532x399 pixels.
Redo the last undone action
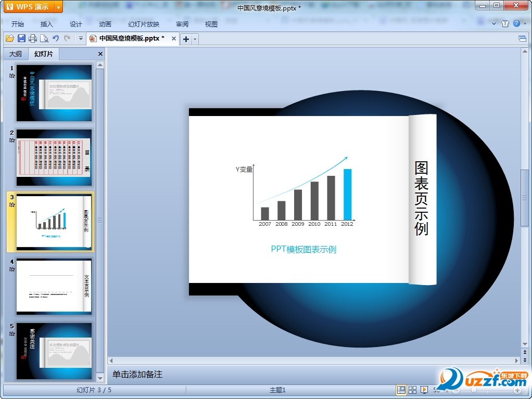[x=67, y=38]
